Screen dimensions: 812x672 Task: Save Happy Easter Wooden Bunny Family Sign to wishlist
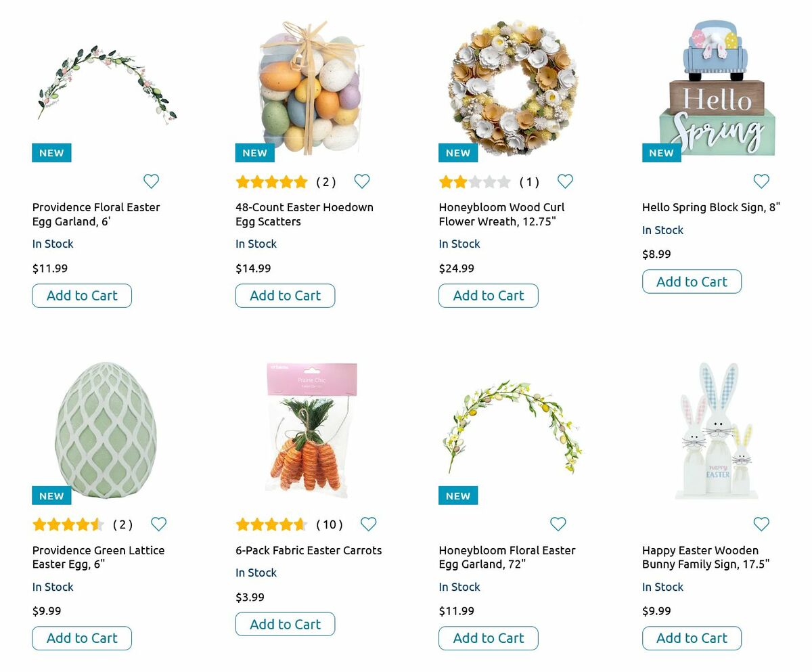761,524
